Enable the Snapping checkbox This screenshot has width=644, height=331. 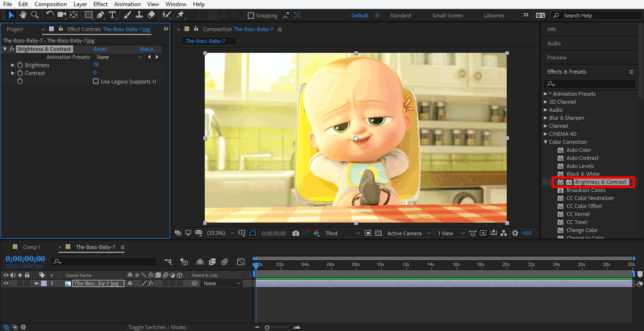point(251,16)
